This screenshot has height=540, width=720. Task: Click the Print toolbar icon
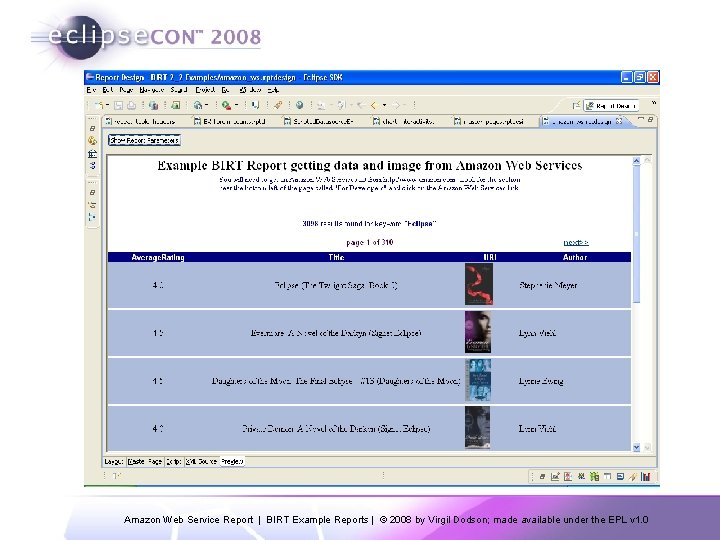131,106
